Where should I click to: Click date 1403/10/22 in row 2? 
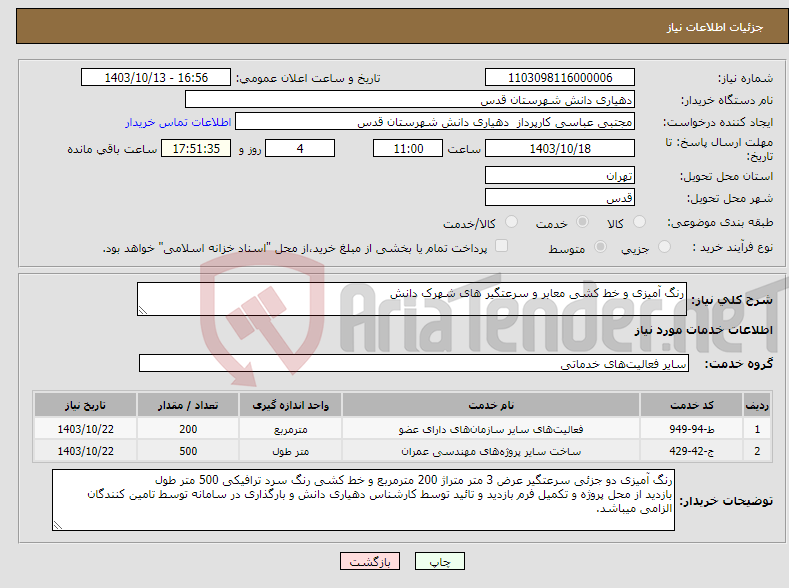click(86, 451)
